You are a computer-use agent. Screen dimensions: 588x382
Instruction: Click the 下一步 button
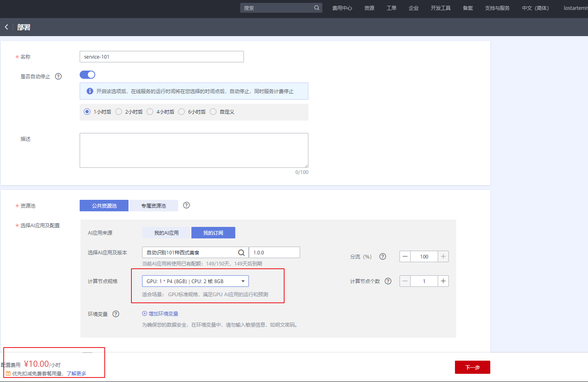tap(473, 367)
